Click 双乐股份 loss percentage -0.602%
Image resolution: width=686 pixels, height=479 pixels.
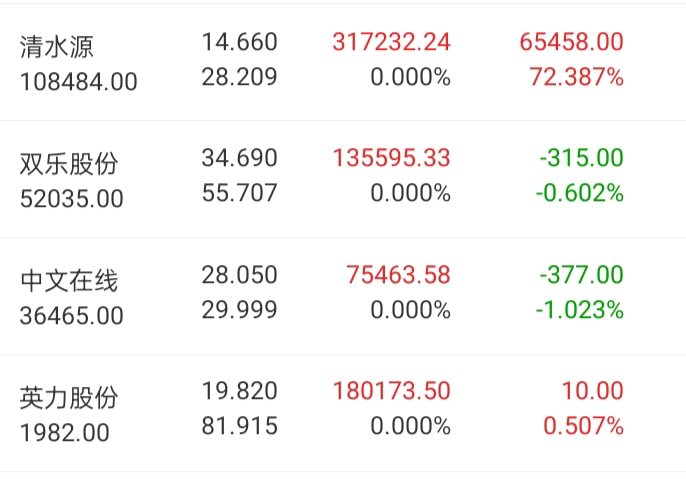[579, 193]
